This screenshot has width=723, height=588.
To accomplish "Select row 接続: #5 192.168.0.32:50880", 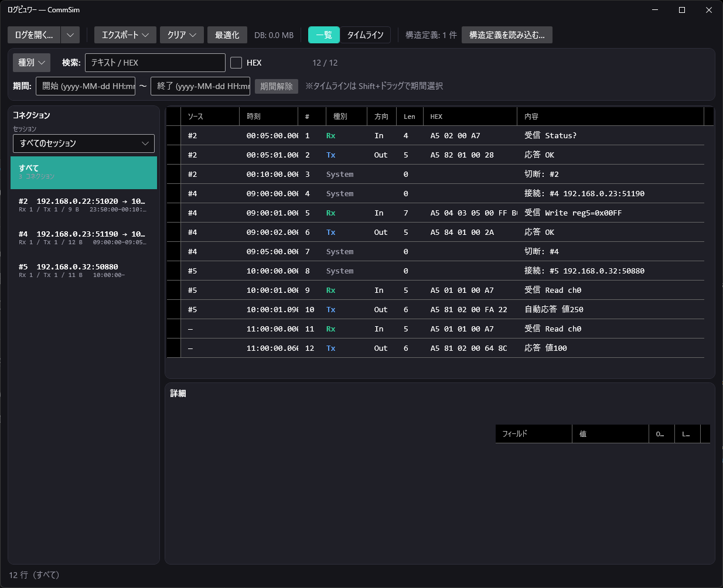I will point(435,271).
